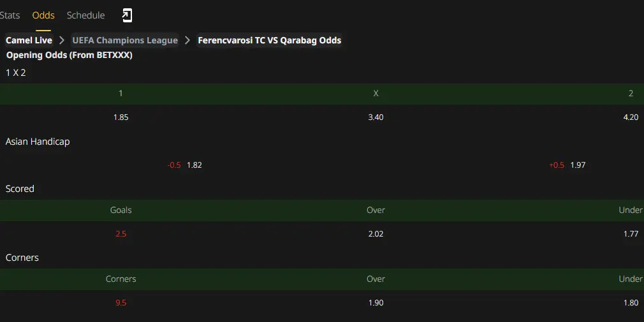Viewport: 644px width, 322px height.
Task: Click the 9.5 corners line value
Action: point(121,303)
